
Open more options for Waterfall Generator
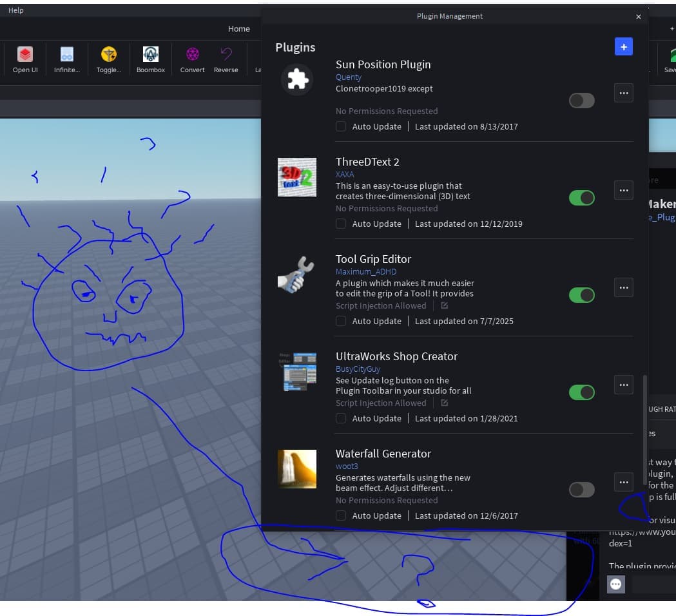point(623,482)
